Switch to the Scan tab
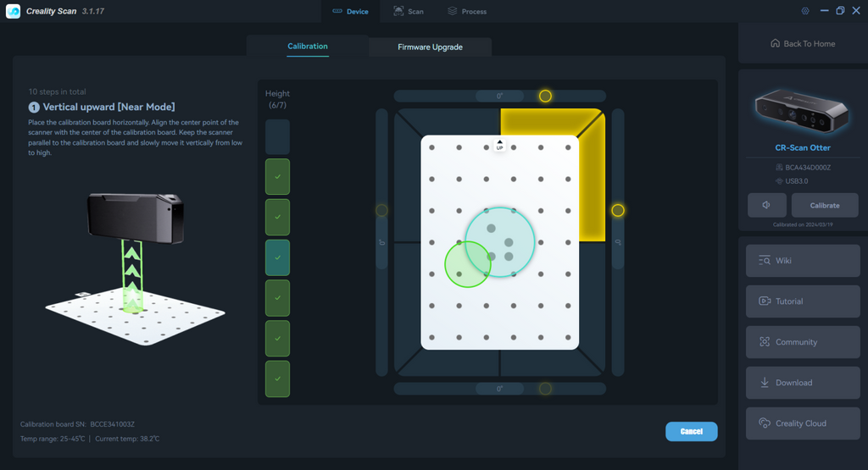868x470 pixels. point(408,12)
